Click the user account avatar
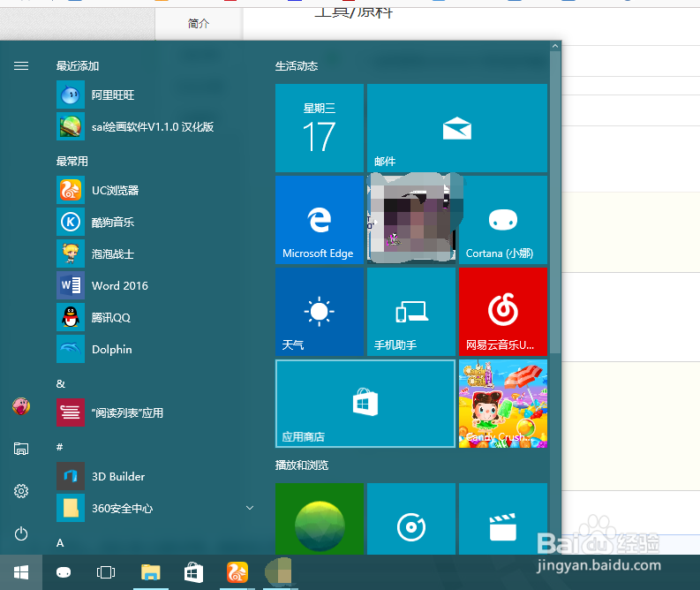The image size is (700, 590). click(x=21, y=406)
